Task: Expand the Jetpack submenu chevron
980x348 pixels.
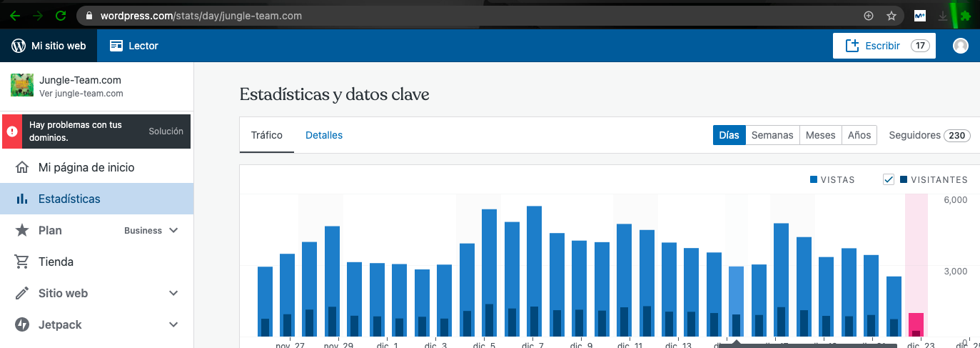Action: click(173, 325)
